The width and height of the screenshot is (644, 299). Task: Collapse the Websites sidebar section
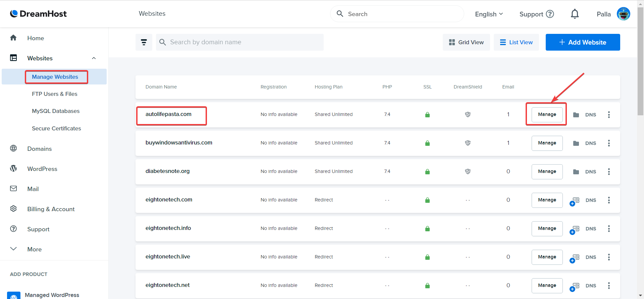[x=94, y=58]
